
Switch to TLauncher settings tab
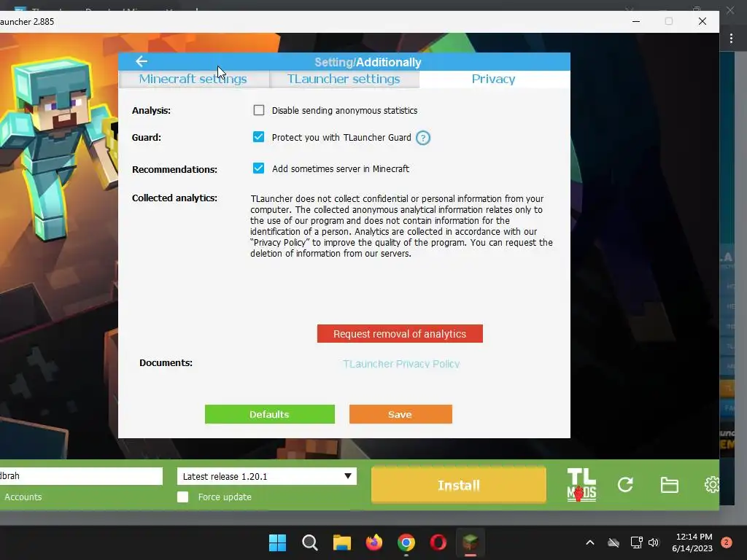point(344,79)
